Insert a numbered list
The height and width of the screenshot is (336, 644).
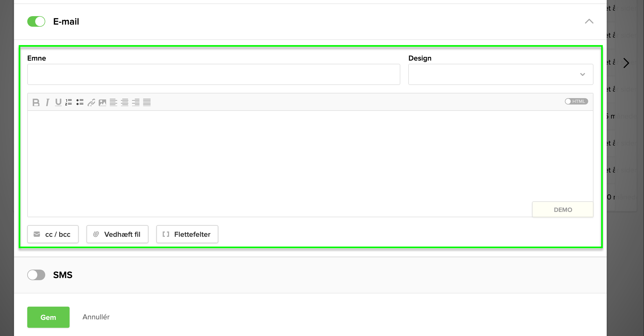pos(69,102)
